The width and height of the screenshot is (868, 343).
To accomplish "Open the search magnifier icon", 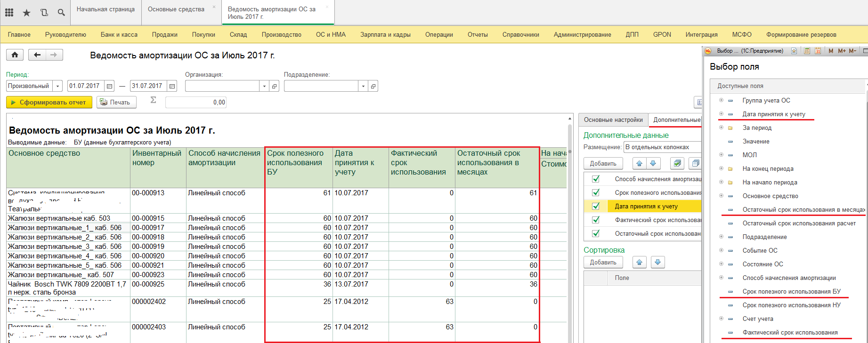I will 61,13.
